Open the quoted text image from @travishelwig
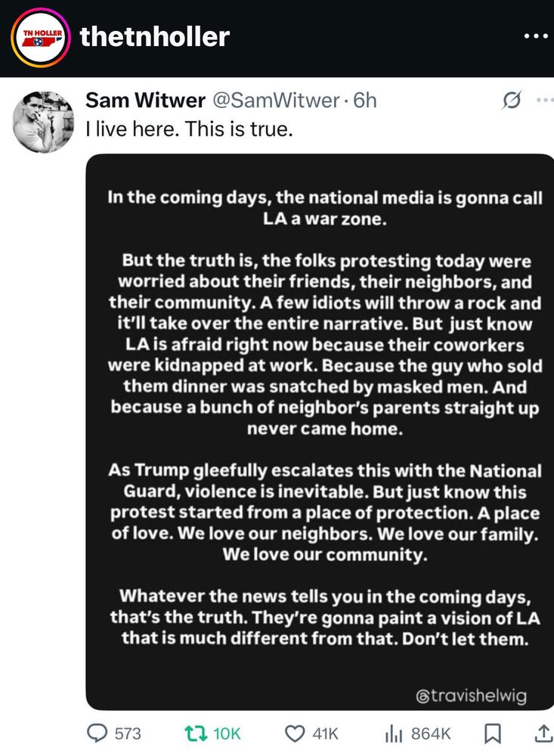The height and width of the screenshot is (756, 554). 320,431
